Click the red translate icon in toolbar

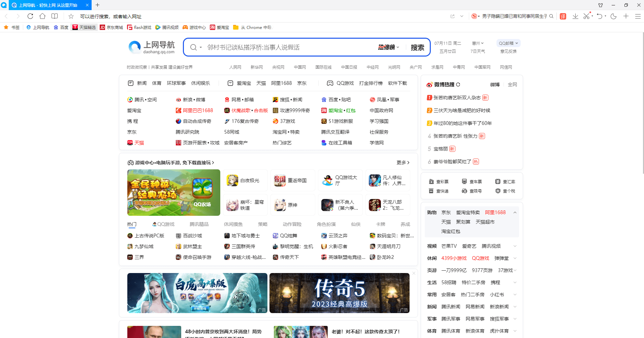click(x=563, y=16)
